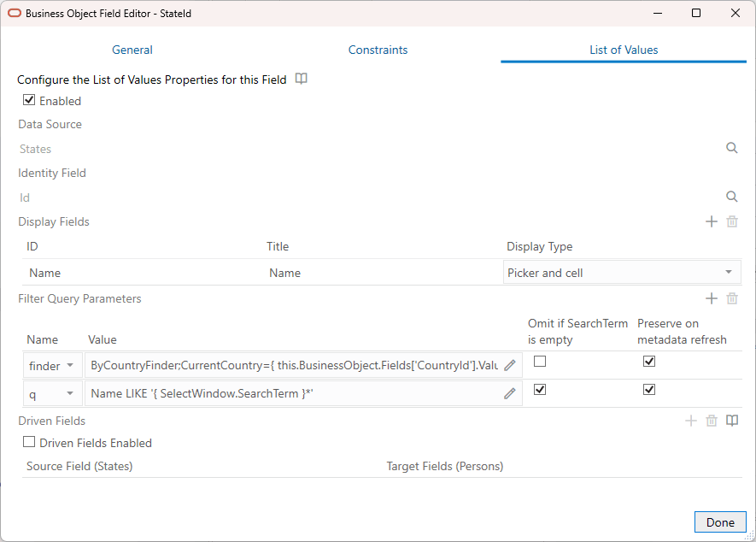Switch to the Constraints tab
The height and width of the screenshot is (542, 756).
tap(378, 50)
